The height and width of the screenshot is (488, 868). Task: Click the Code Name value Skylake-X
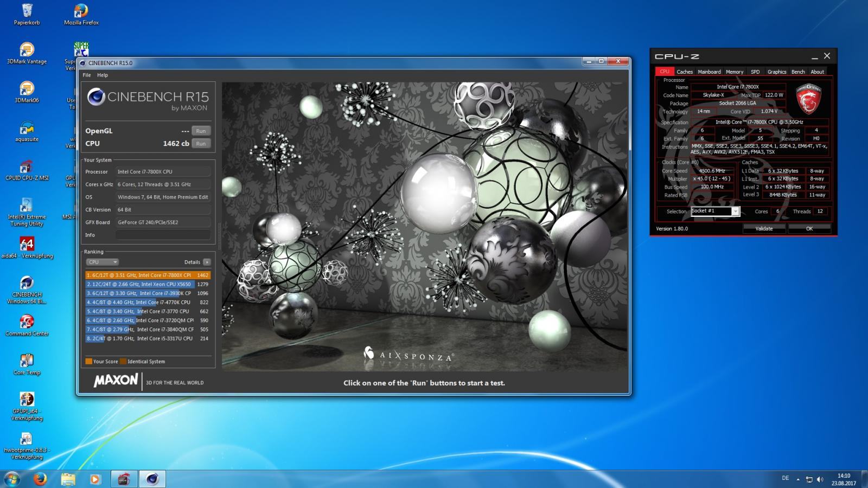tap(713, 95)
